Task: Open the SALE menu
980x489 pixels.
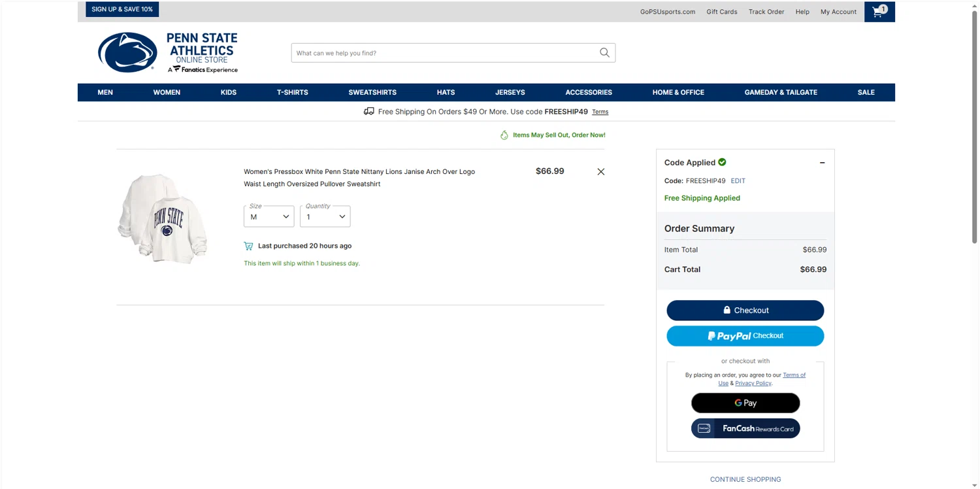Action: (x=866, y=92)
